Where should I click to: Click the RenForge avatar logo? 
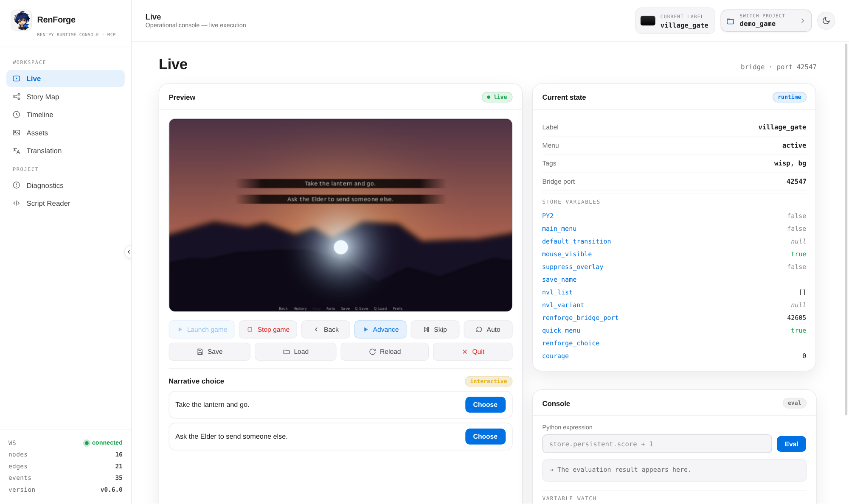(x=21, y=20)
